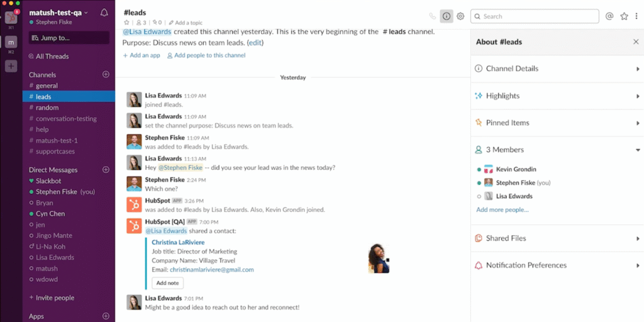The width and height of the screenshot is (644, 322).
Task: Click Add people to this channel
Action: (206, 55)
